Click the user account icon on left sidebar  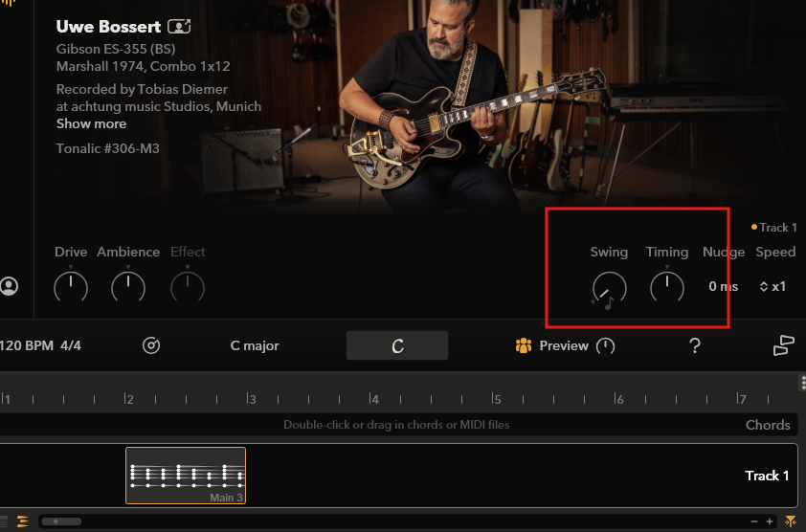10,286
